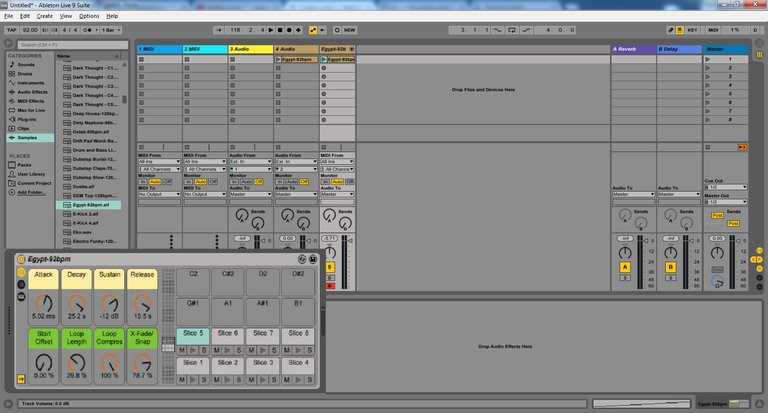
Task: Start playback with the transport Play button
Action: pos(271,30)
